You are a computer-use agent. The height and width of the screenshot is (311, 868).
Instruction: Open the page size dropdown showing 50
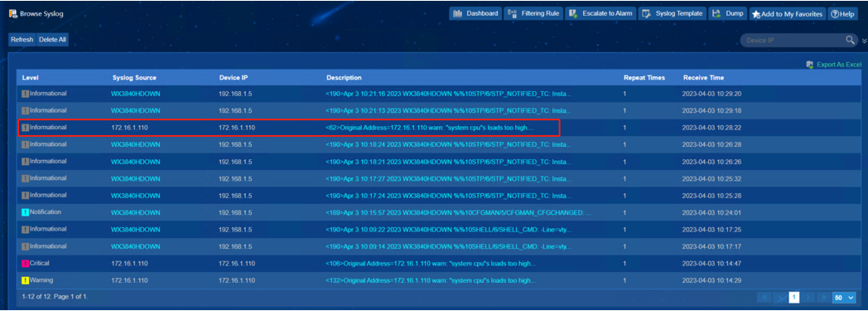click(x=844, y=298)
